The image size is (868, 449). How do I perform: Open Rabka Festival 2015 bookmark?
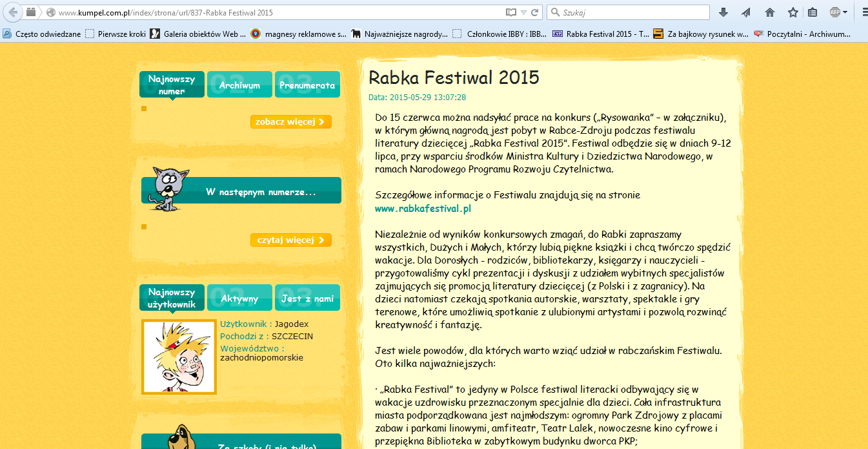(601, 34)
